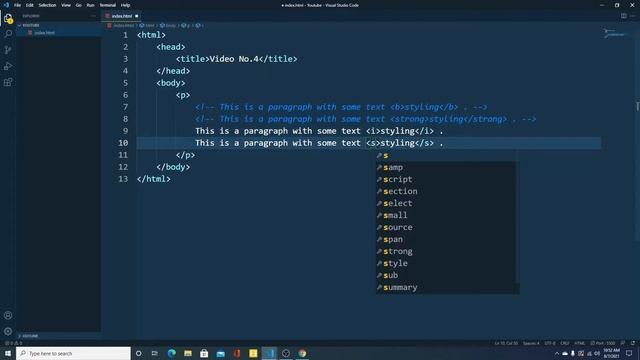Choose 'script' from autocomplete list

coord(447,179)
